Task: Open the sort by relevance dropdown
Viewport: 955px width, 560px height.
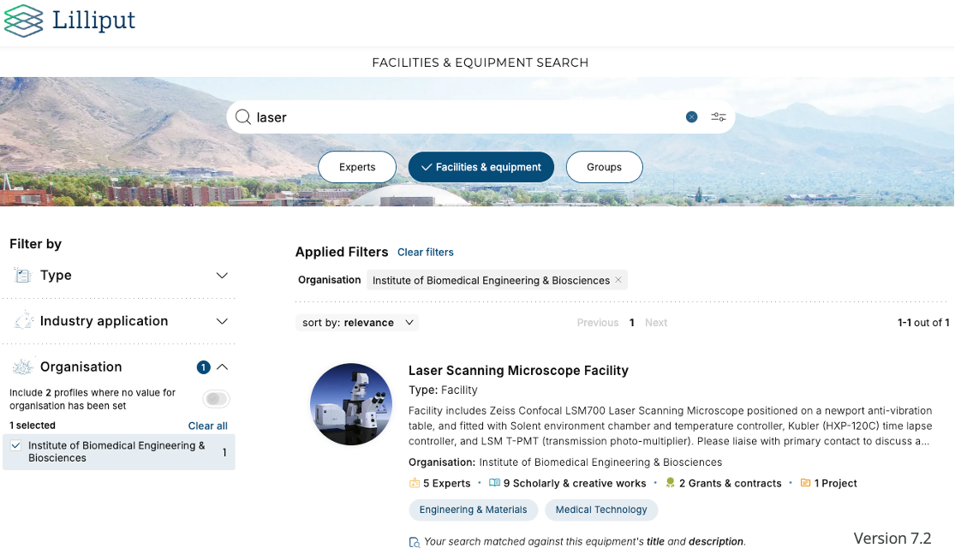Action: point(358,323)
